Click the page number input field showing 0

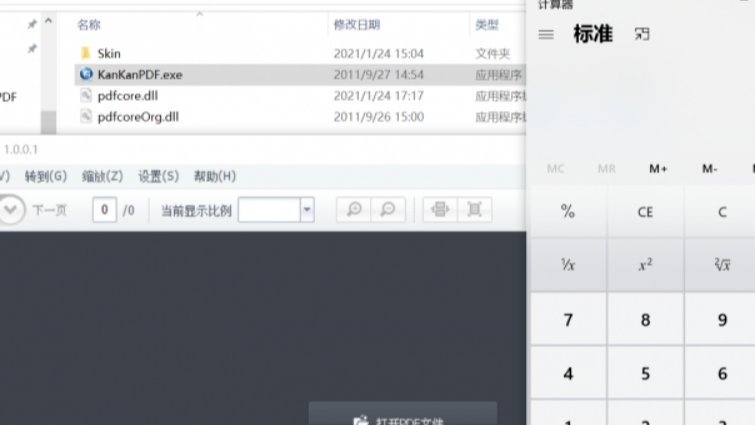pos(104,209)
